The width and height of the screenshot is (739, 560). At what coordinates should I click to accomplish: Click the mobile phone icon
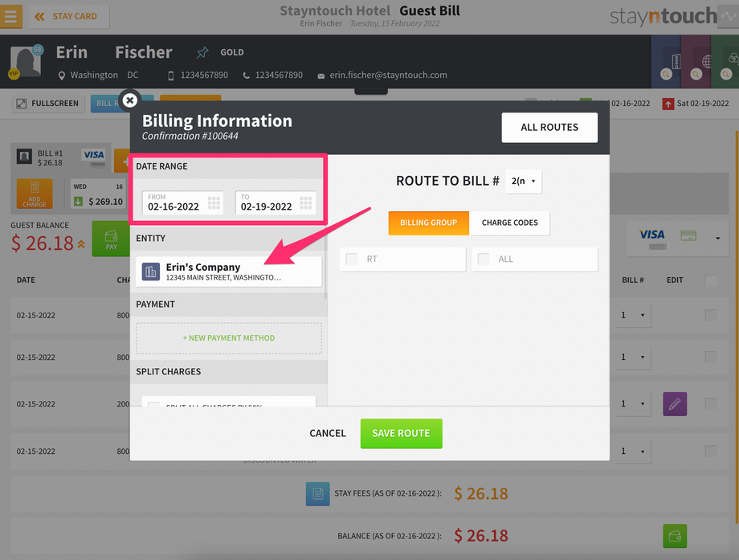[x=171, y=76]
